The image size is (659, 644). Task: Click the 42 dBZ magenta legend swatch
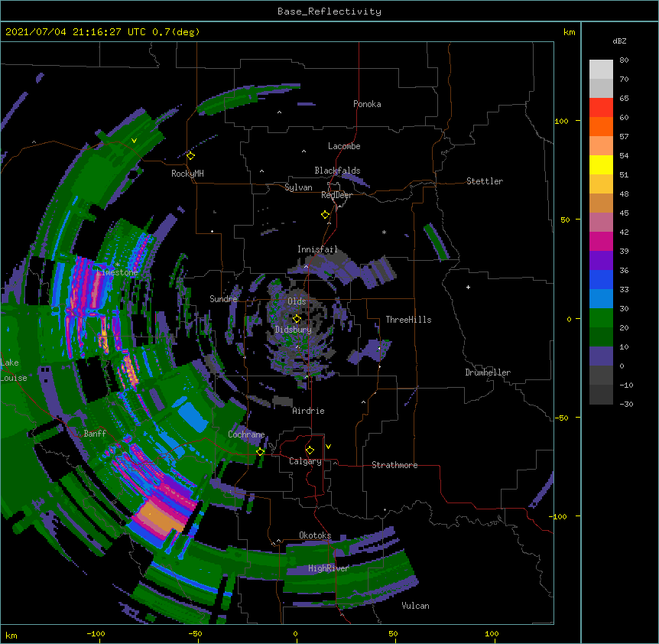[x=601, y=241]
